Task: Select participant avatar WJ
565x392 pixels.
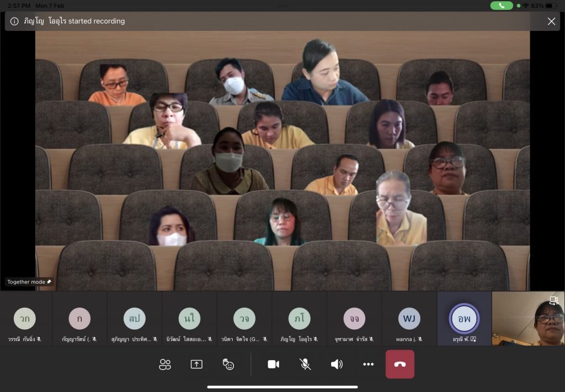Action: click(409, 319)
